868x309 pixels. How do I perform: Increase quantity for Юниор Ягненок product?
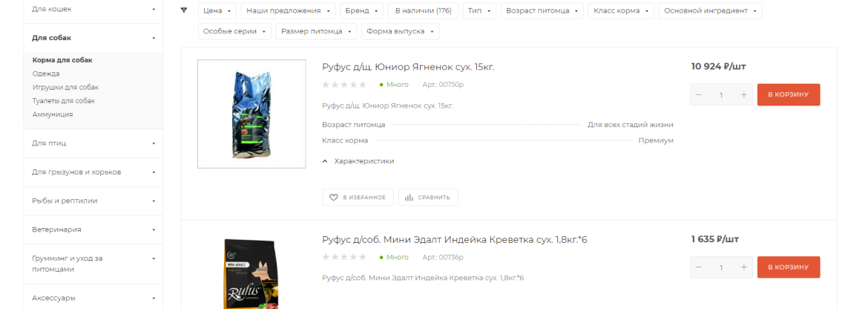pos(744,94)
